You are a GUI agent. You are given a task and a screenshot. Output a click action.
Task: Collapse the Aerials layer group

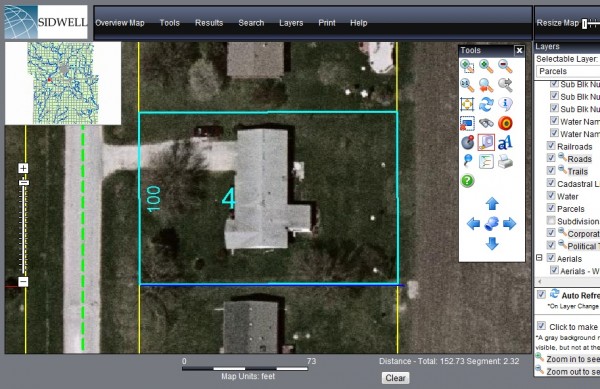539,258
